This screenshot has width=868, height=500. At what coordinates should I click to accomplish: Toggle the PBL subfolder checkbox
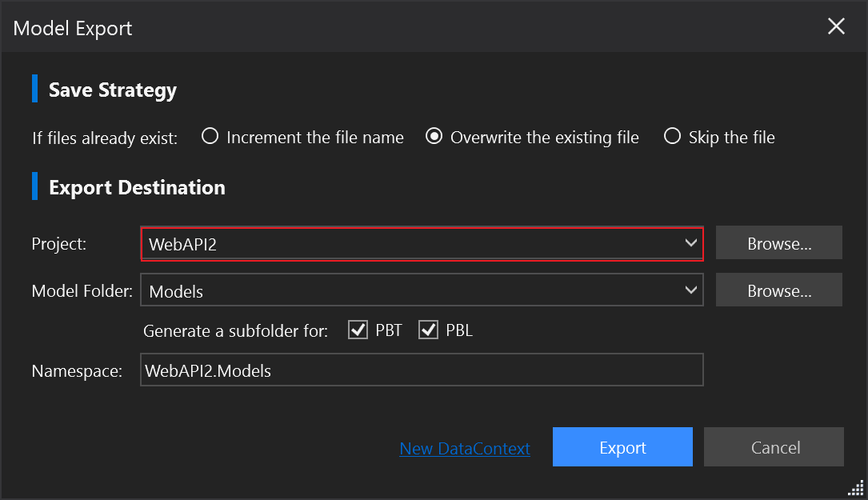coord(429,330)
